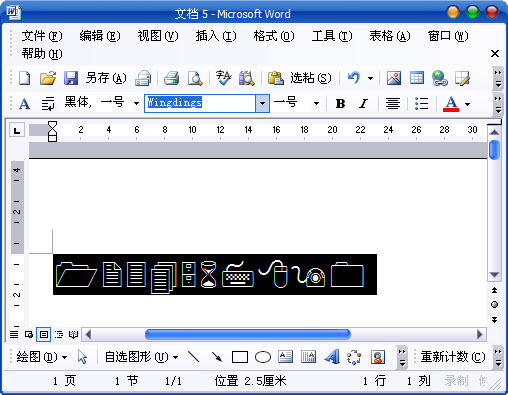Expand the undo history dropdown arrow

pyautogui.click(x=370, y=79)
